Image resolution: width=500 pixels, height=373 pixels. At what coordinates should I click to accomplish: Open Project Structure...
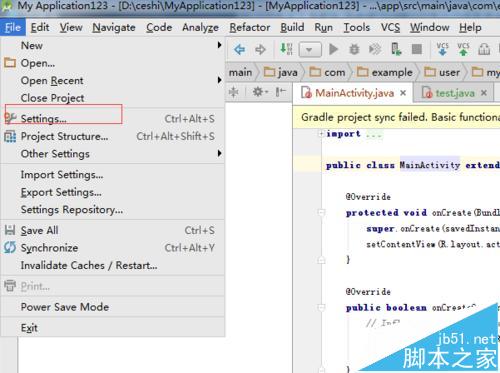click(x=113, y=136)
